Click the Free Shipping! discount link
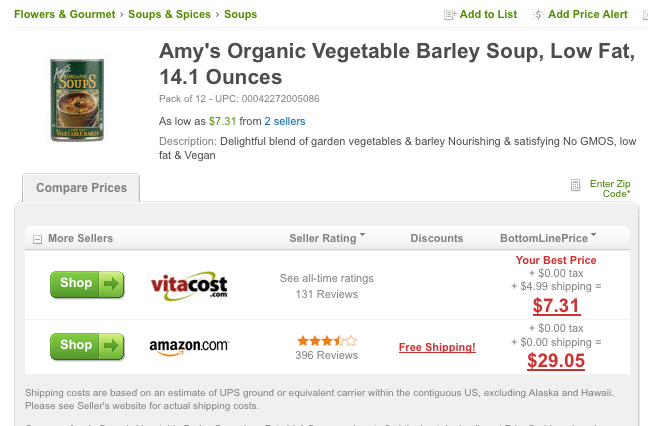The image size is (648, 426). pyautogui.click(x=437, y=347)
